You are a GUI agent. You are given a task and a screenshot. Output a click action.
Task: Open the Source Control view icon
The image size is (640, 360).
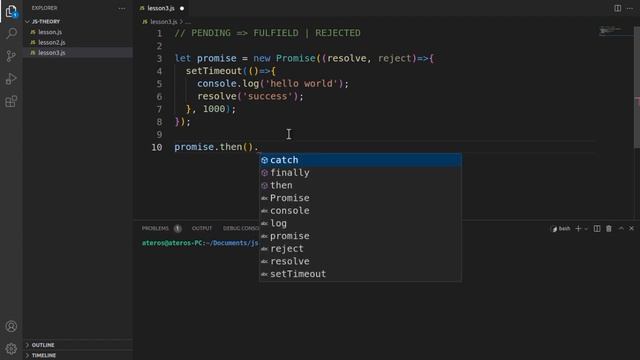[11, 56]
